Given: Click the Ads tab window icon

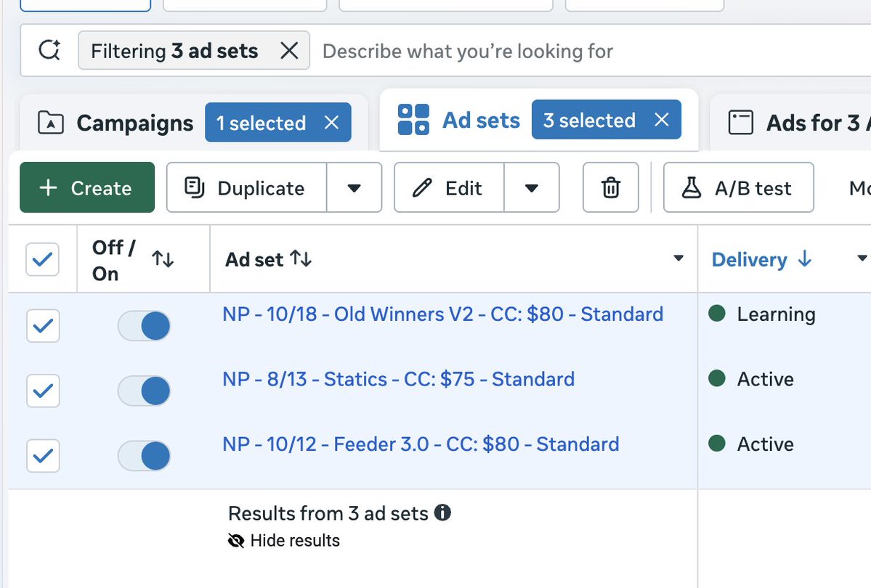Looking at the screenshot, I should (x=740, y=123).
